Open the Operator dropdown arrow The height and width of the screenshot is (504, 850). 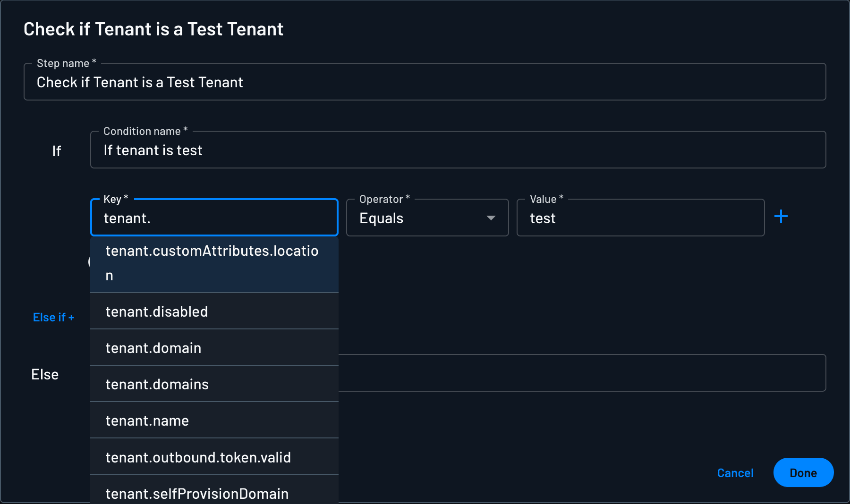pos(491,218)
